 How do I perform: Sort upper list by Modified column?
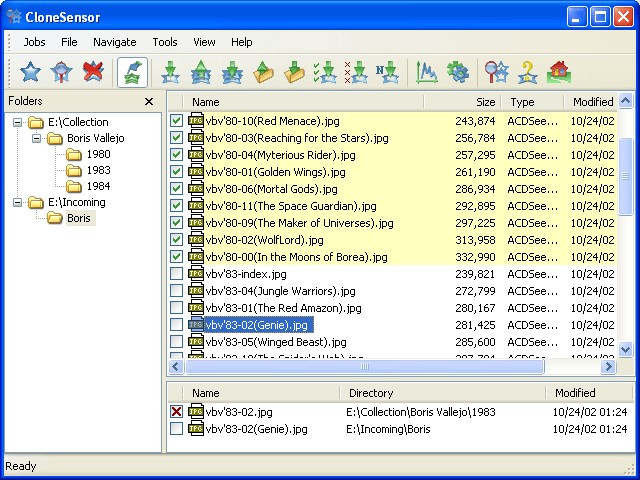coord(591,102)
